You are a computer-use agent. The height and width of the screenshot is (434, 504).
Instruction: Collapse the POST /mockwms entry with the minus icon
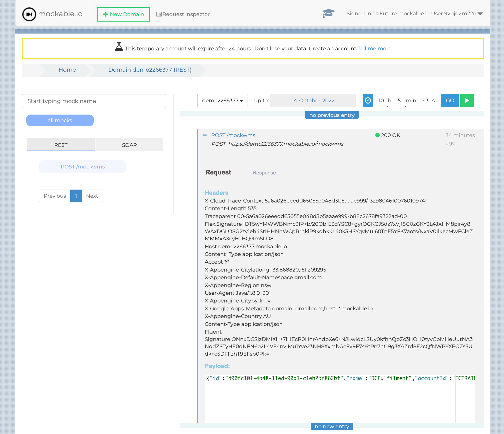click(x=205, y=135)
